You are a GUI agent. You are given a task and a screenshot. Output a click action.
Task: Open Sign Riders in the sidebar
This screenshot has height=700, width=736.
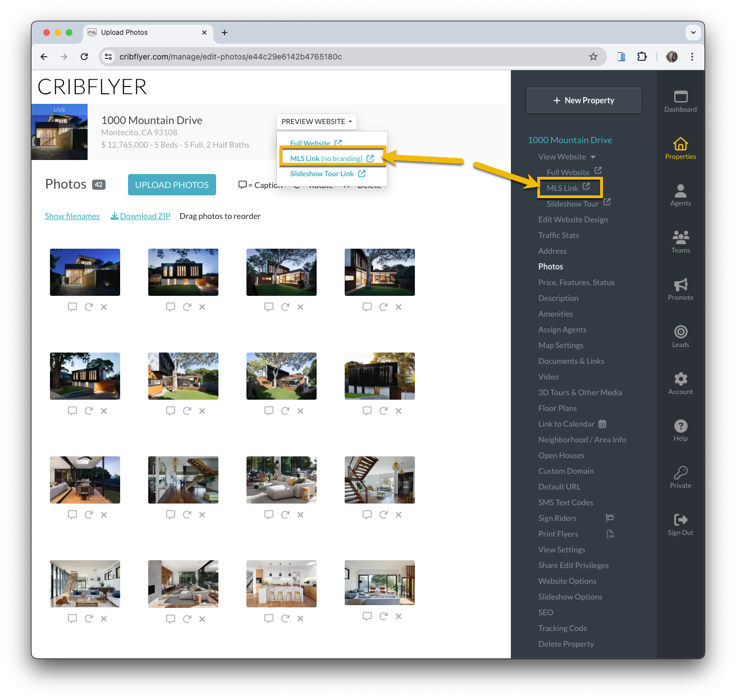557,518
